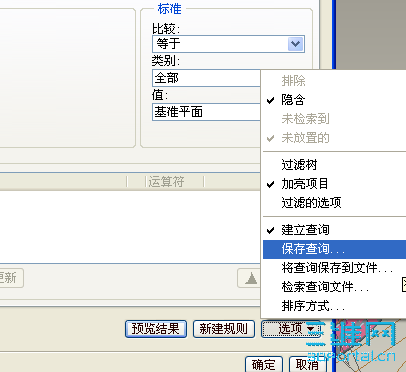The image size is (406, 372).
Task: Open the 比较 dropdown showing 等于
Action: pos(228,44)
